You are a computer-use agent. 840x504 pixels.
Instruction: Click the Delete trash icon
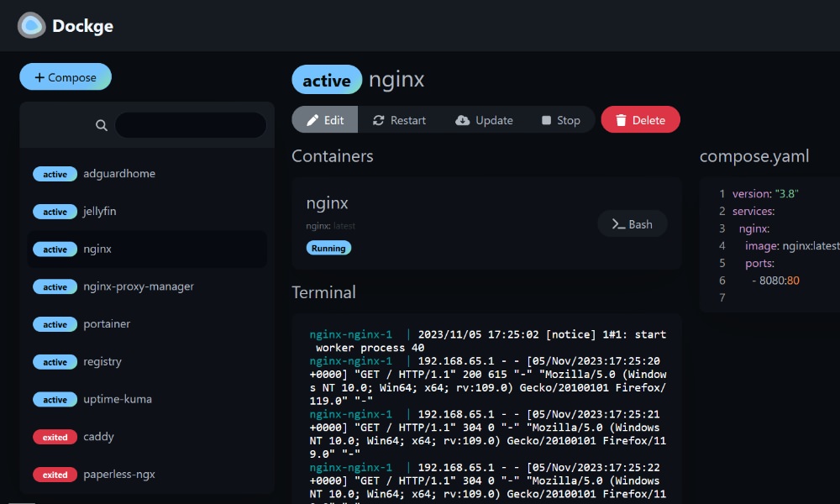622,119
